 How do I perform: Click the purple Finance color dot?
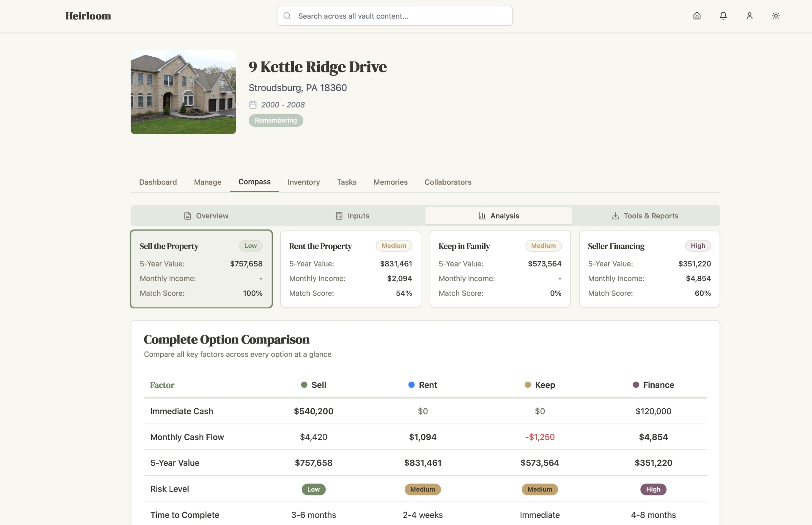636,385
